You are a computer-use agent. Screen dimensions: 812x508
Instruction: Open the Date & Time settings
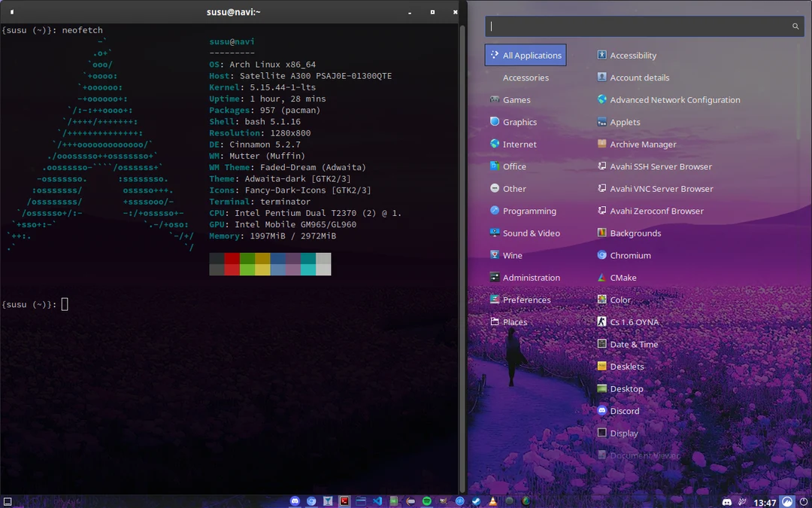point(632,344)
